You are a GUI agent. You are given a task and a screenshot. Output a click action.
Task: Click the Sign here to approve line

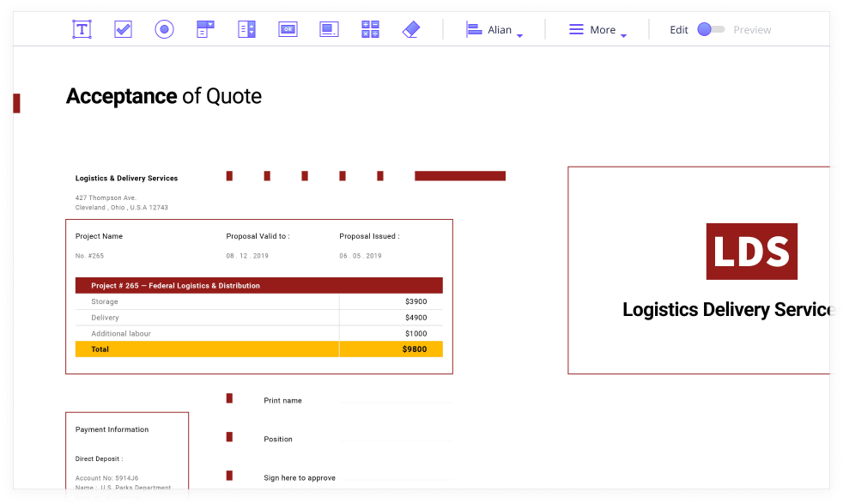tap(397, 479)
